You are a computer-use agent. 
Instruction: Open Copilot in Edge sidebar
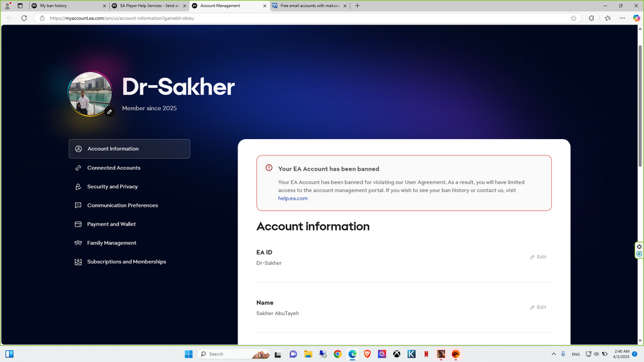point(636,18)
